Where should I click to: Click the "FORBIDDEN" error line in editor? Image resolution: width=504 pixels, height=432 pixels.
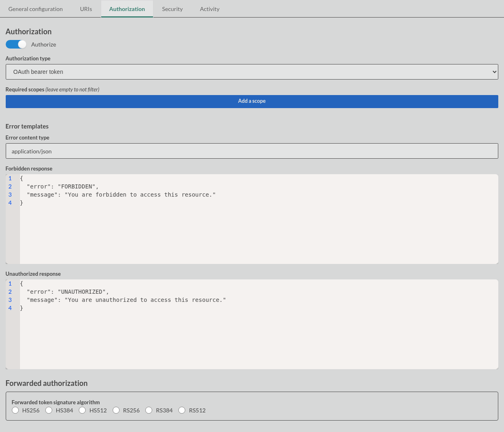click(x=63, y=186)
